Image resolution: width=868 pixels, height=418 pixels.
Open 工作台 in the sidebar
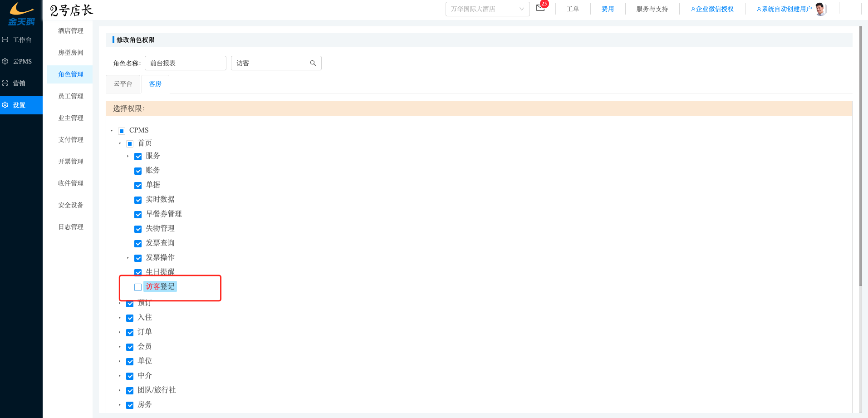pyautogui.click(x=21, y=40)
